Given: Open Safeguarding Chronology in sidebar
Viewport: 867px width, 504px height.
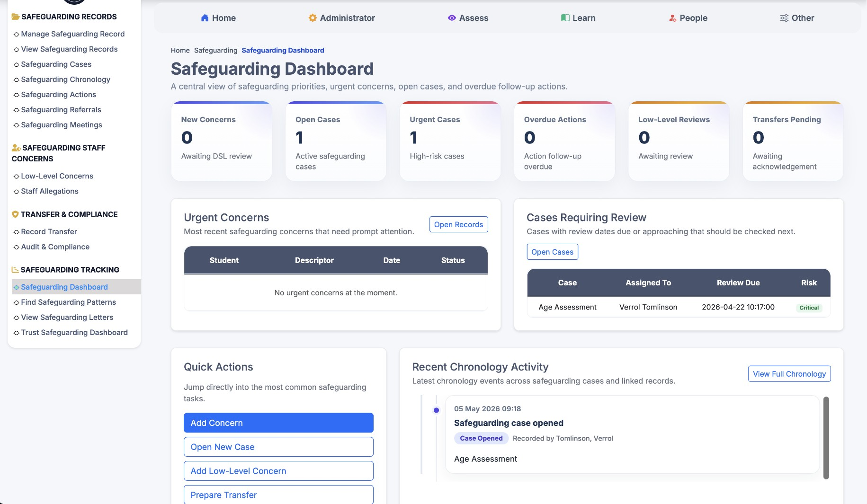Looking at the screenshot, I should [65, 80].
